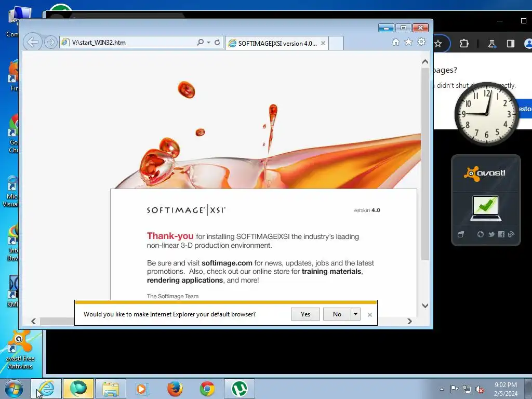Viewport: 532px width, 399px height.
Task: Bookmark star in Chrome window behind
Action: pos(438,44)
